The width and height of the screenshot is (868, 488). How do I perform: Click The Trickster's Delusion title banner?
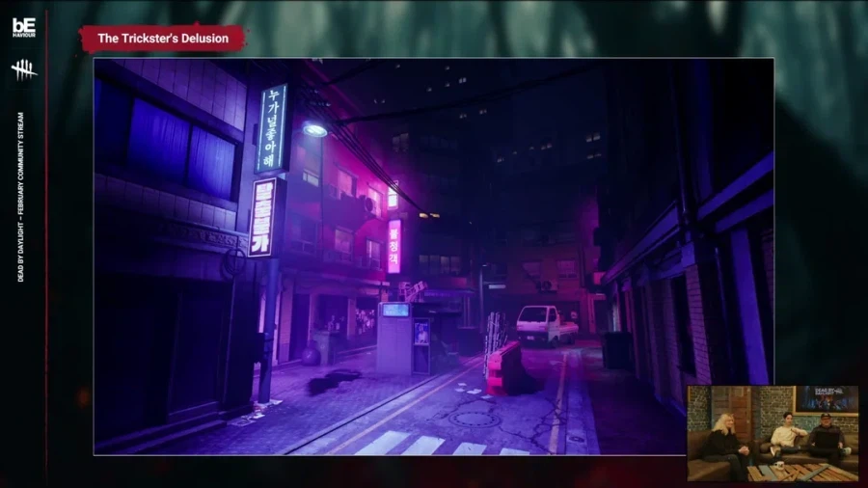(162, 39)
